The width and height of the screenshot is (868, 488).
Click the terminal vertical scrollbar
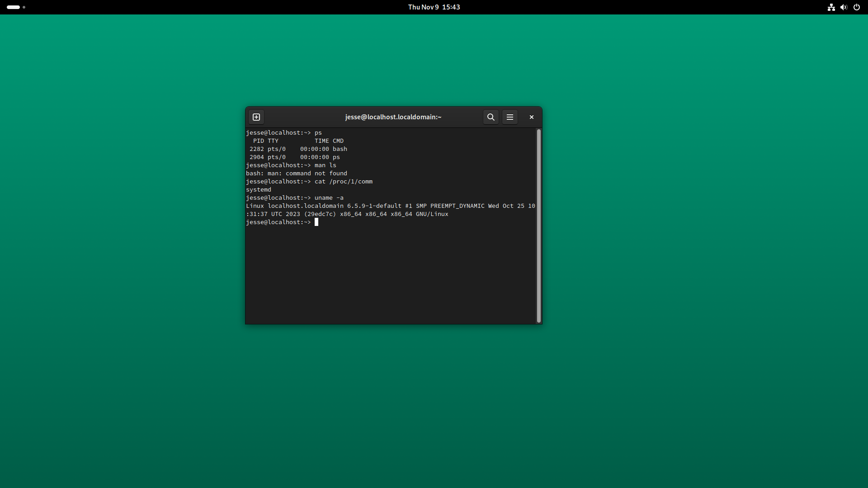[x=538, y=226]
